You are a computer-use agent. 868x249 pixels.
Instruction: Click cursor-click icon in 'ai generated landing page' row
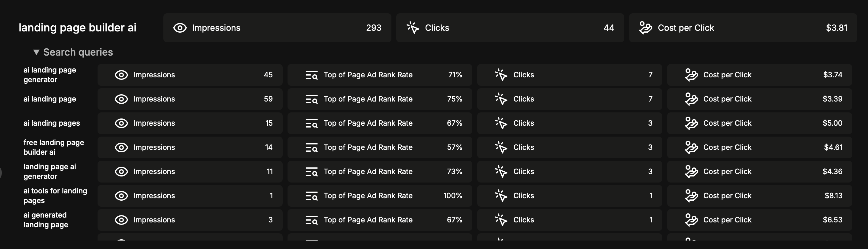501,220
